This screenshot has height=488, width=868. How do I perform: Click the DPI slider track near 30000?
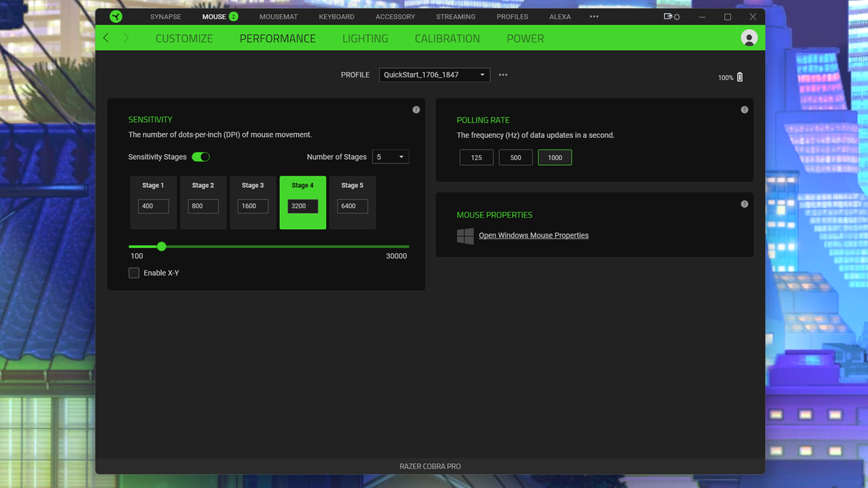point(405,247)
